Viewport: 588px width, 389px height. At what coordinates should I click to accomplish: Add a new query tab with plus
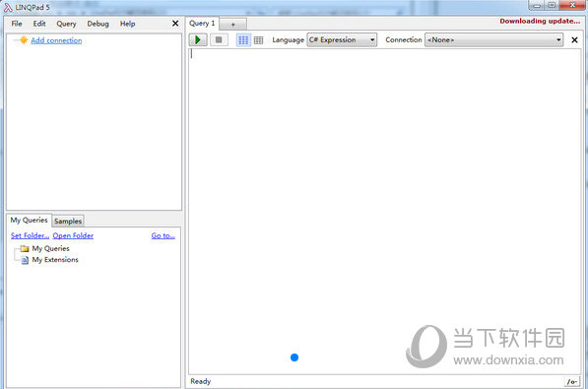[x=232, y=25]
